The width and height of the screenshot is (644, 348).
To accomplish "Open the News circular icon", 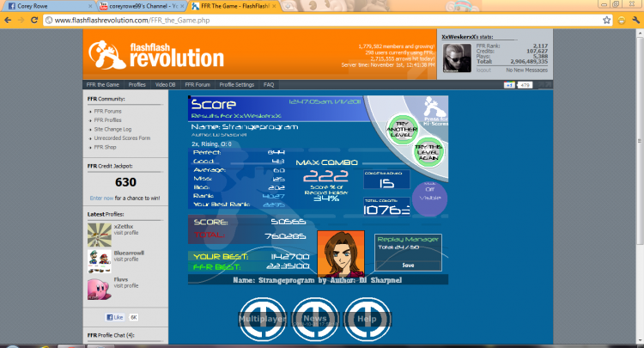I will coord(315,319).
